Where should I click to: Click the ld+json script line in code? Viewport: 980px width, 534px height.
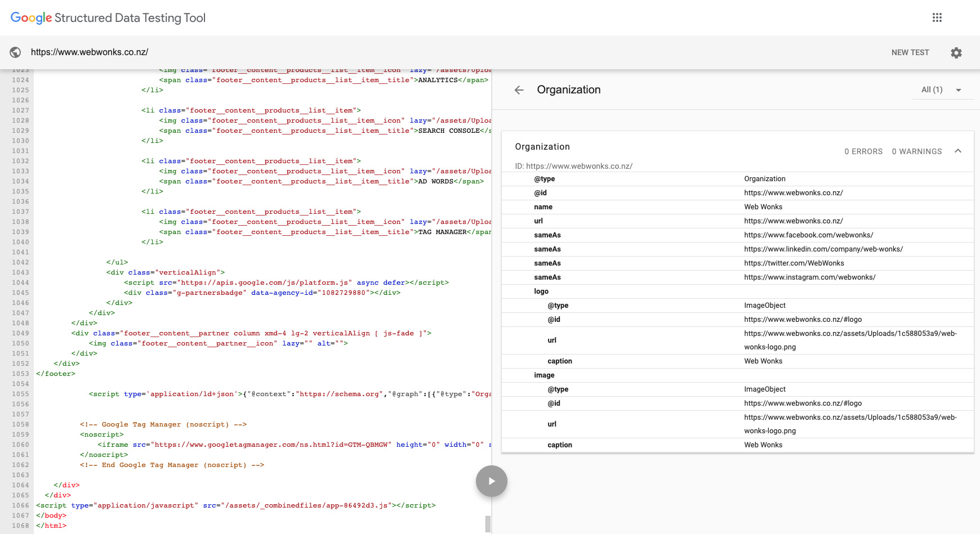coord(290,394)
